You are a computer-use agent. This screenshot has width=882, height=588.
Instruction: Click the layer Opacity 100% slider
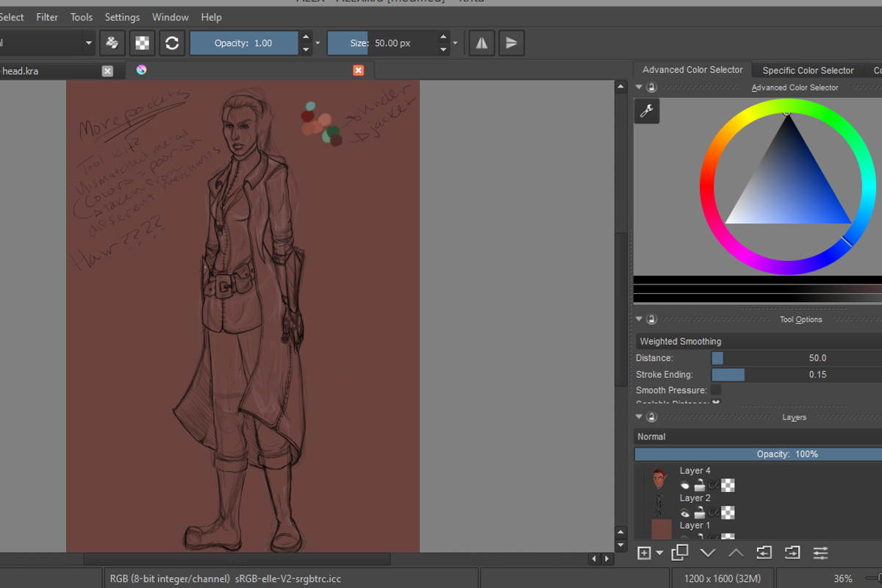point(757,454)
